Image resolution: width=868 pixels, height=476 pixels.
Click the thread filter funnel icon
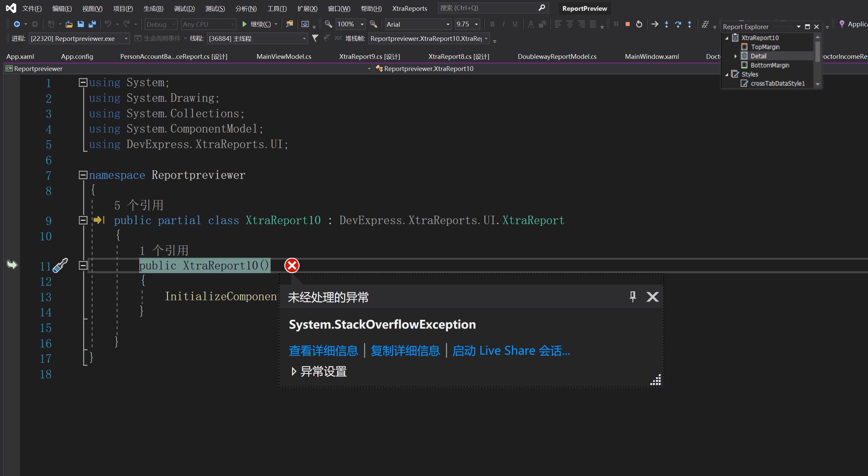click(x=315, y=39)
